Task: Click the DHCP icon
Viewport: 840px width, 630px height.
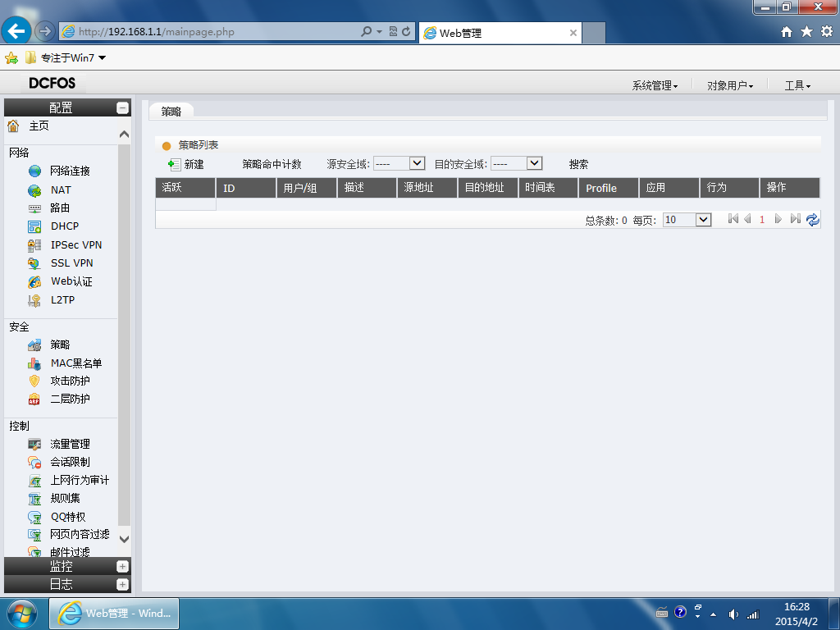Action: tap(34, 226)
